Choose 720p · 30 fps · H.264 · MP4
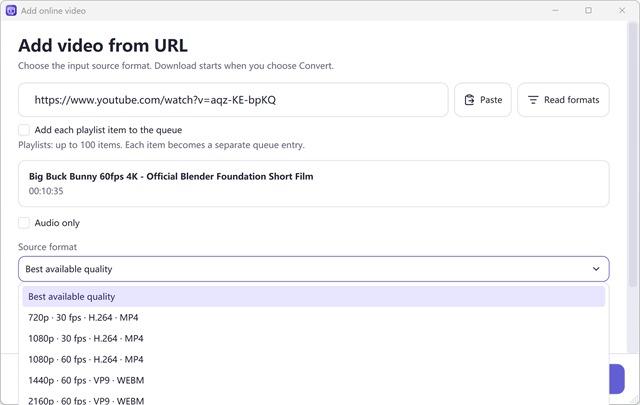 click(x=313, y=317)
